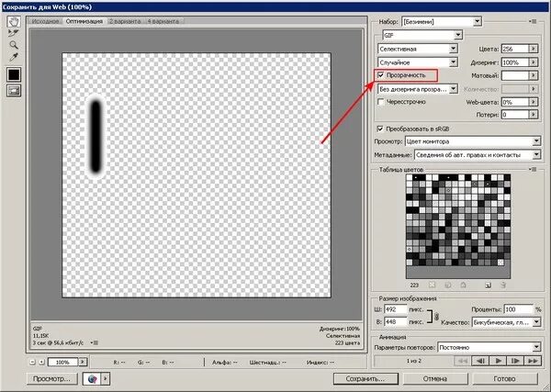Viewport: 551px width, 392px height.
Task: Click the 1 из 2 frame indicator
Action: tap(414, 361)
